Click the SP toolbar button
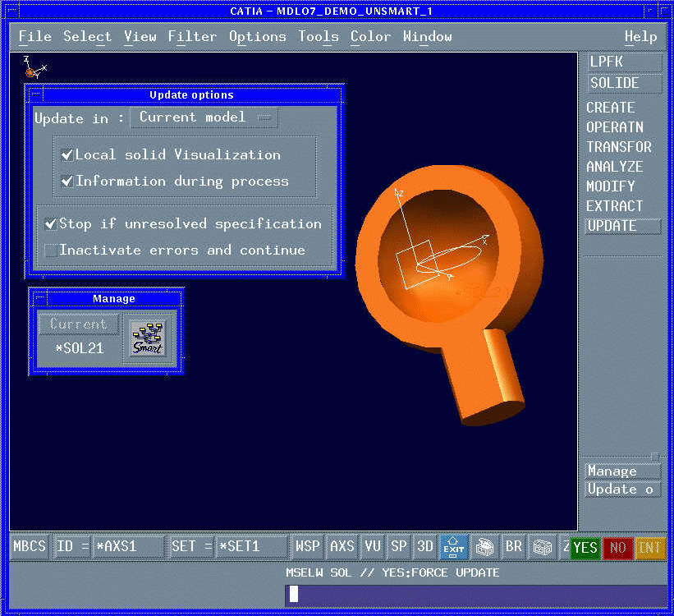 click(398, 547)
